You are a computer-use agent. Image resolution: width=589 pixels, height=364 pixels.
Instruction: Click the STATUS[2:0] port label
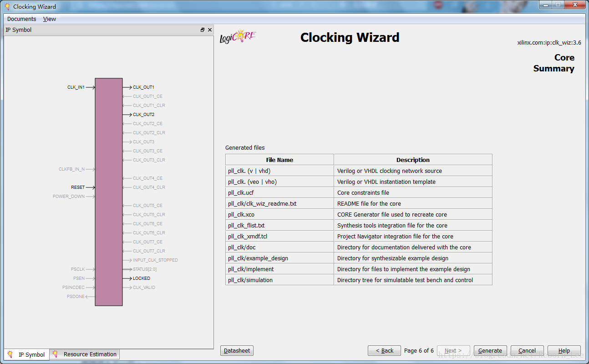point(145,269)
